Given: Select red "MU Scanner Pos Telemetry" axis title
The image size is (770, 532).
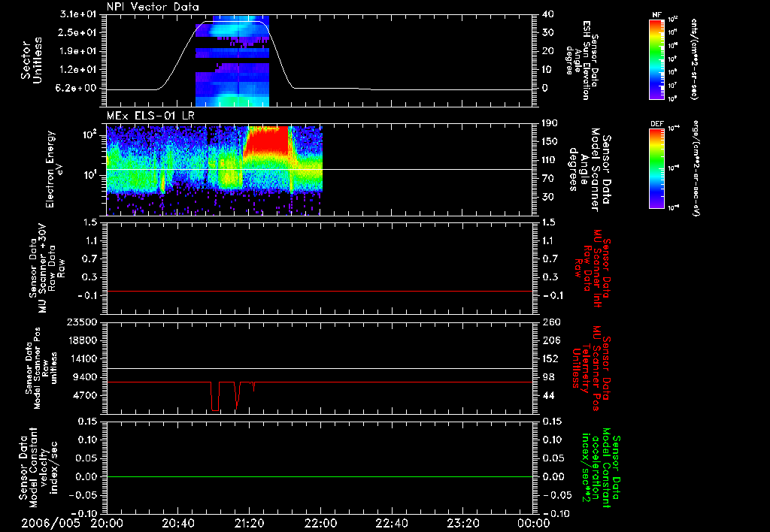Looking at the screenshot, I should pos(592,368).
